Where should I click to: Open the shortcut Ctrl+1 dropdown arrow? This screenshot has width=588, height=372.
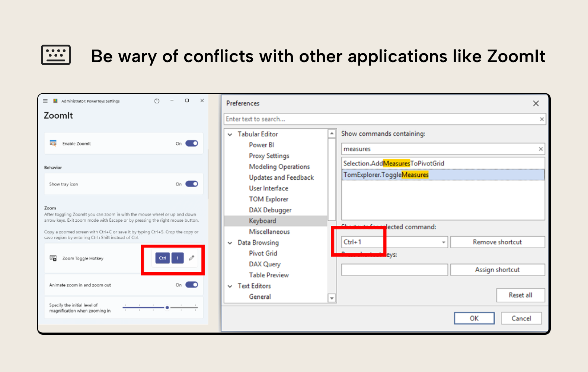coord(444,242)
